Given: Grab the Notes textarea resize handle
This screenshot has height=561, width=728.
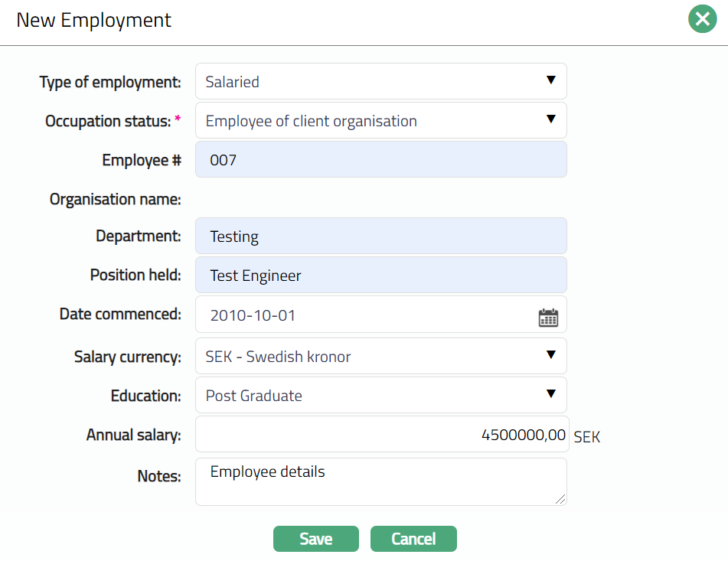Looking at the screenshot, I should (x=561, y=500).
